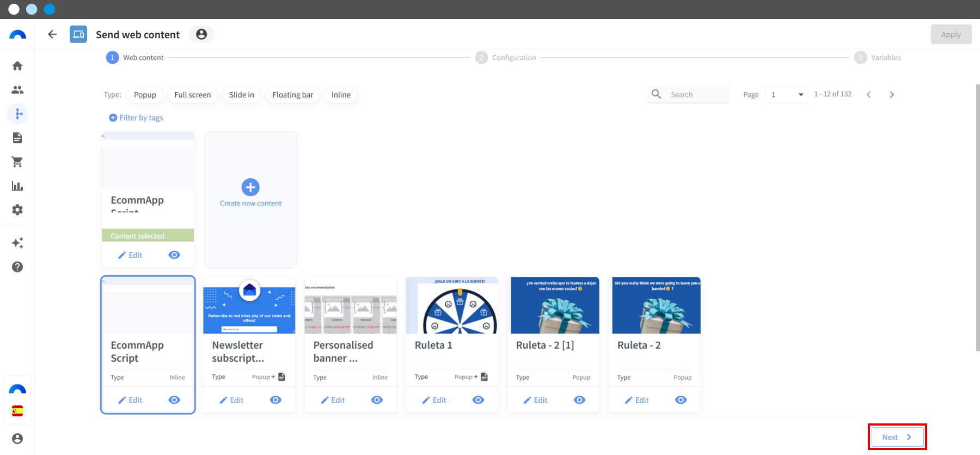
Task: Open the Automation flow sidebar icon
Action: pyautogui.click(x=18, y=114)
